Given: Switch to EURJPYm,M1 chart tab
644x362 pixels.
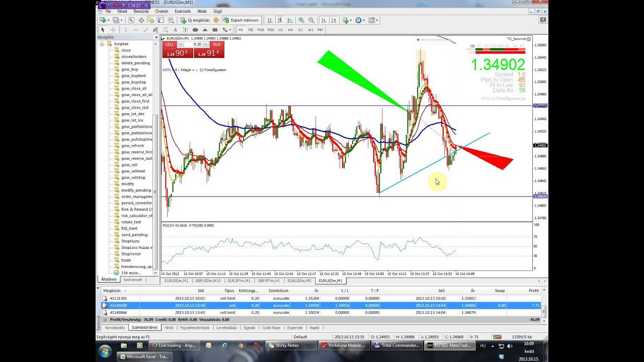Looking at the screenshot, I should [x=239, y=281].
